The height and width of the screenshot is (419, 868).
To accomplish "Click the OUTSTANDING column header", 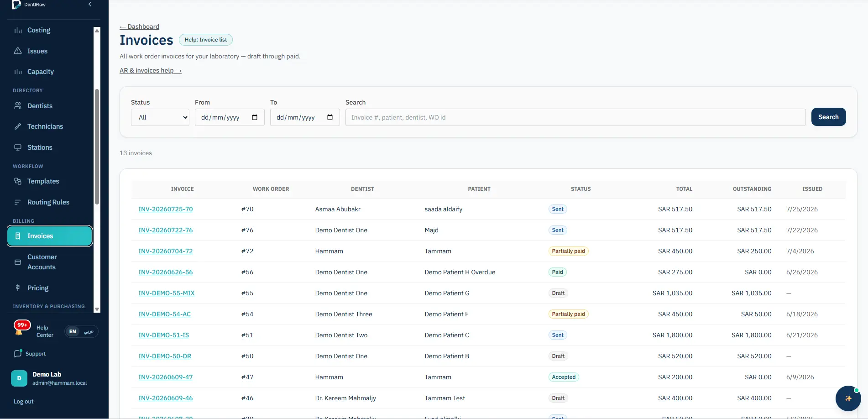I will (x=752, y=189).
